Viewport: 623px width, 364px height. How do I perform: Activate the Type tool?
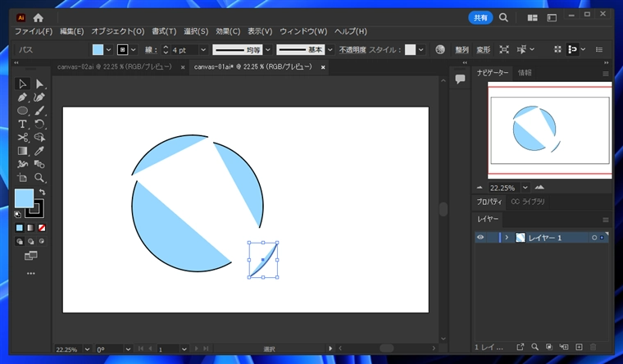[x=23, y=124]
